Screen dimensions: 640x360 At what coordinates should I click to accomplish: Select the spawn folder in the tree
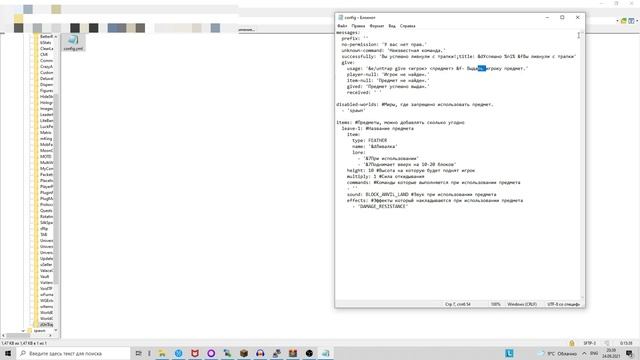tap(40, 331)
